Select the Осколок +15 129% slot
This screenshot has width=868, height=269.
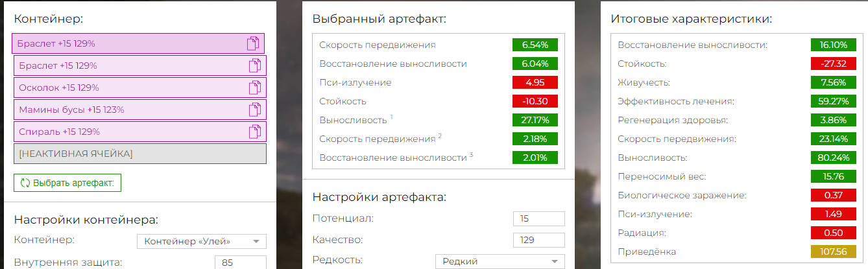point(140,88)
